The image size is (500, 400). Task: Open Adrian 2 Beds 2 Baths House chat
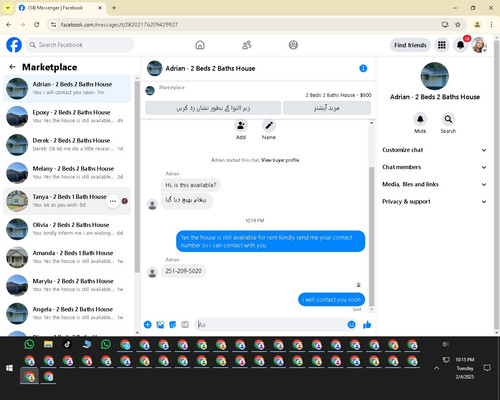[x=67, y=88]
